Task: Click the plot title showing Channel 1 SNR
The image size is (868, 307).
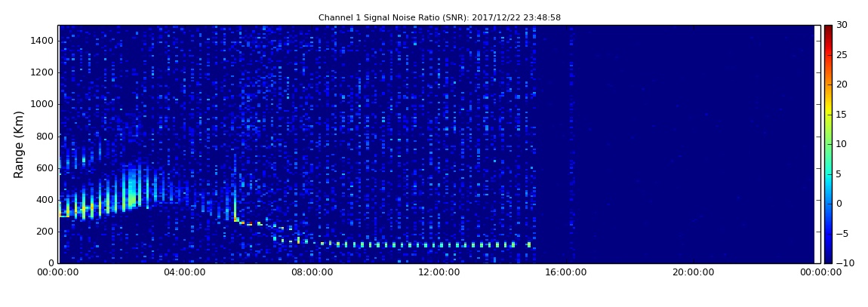Action: pyautogui.click(x=439, y=17)
